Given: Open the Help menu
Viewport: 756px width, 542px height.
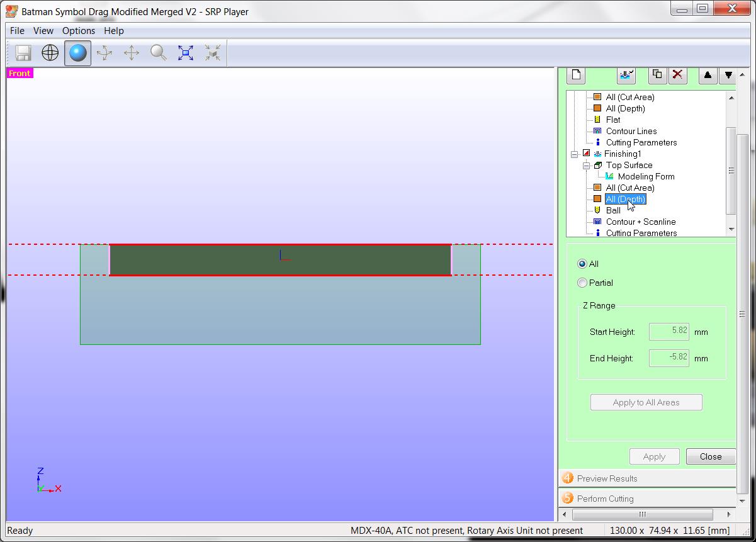Looking at the screenshot, I should click(114, 30).
